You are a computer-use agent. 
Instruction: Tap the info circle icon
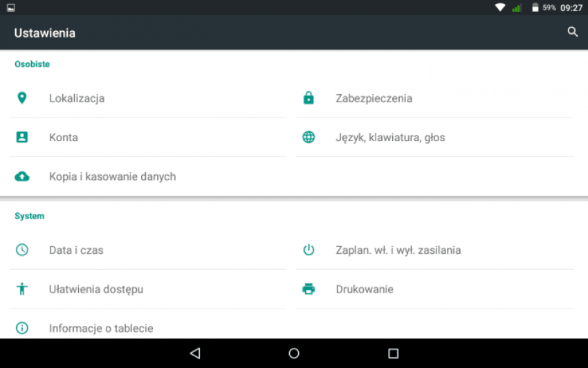tap(22, 328)
